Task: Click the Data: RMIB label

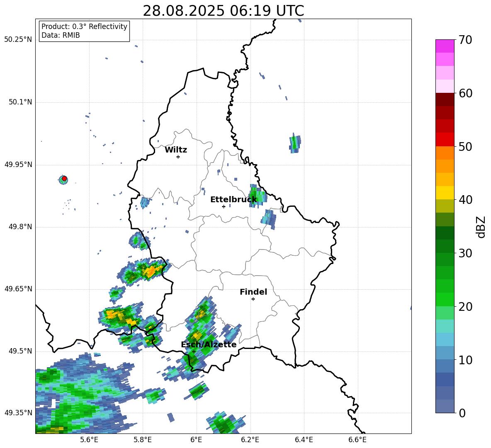Action: [61, 35]
